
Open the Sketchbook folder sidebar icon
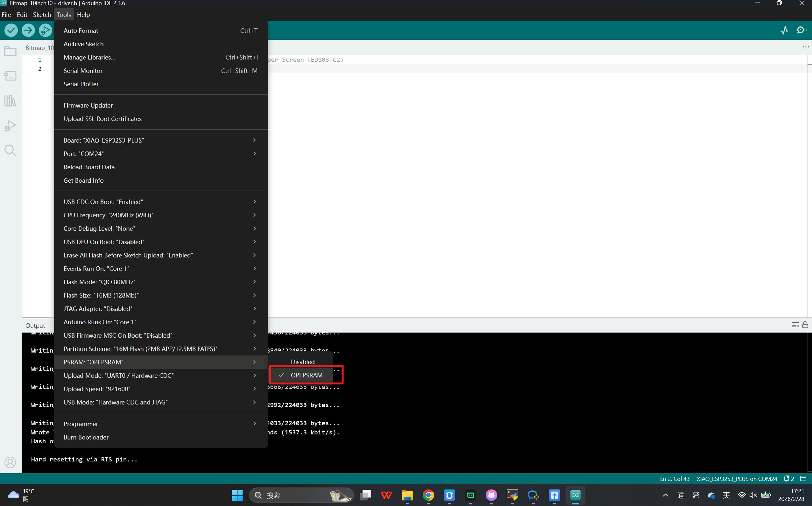[x=10, y=51]
